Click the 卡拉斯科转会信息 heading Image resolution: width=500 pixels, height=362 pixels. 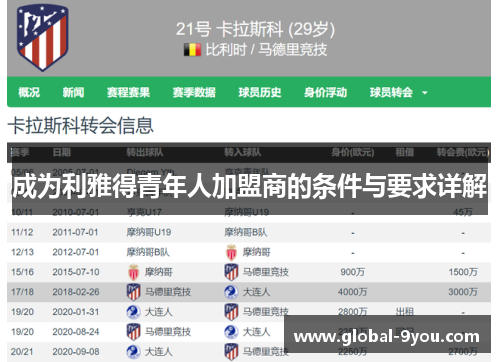(x=81, y=126)
